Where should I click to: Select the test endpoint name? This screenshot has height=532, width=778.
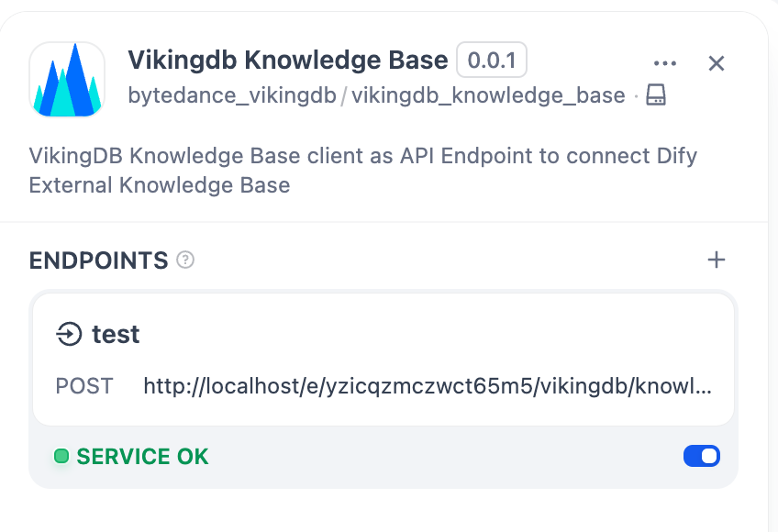[x=116, y=334]
